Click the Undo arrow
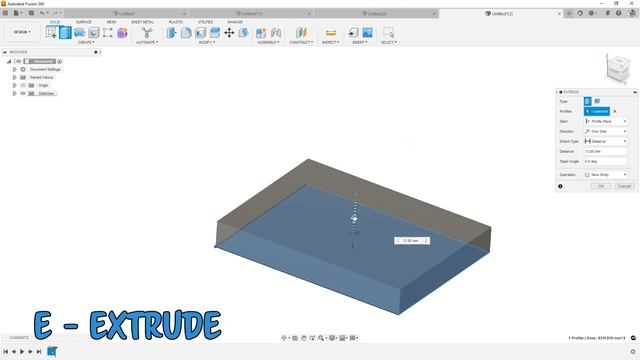The width and height of the screenshot is (640, 360). coord(42,13)
